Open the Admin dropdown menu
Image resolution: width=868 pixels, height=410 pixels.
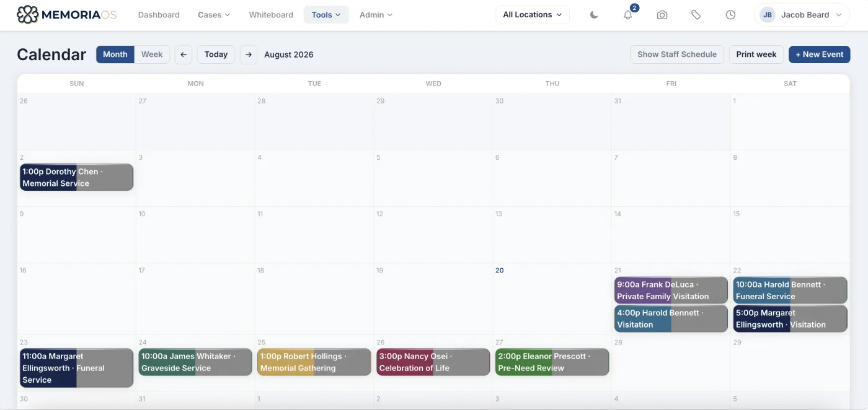tap(376, 15)
